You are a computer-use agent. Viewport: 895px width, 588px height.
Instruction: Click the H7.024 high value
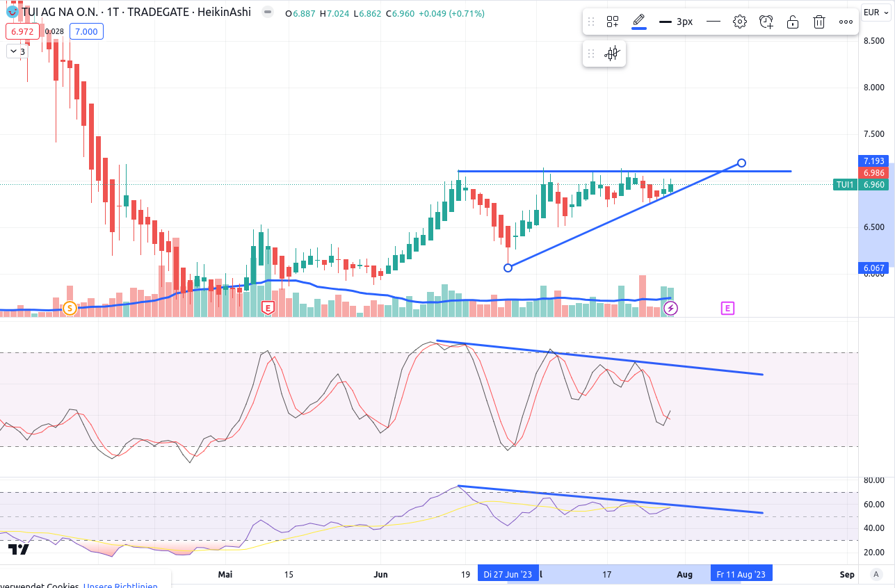(x=334, y=13)
